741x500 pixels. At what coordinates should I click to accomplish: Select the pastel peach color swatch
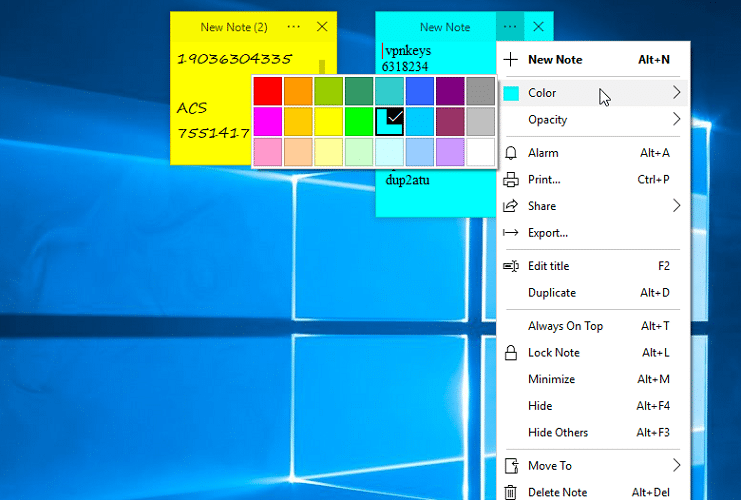pyautogui.click(x=298, y=152)
